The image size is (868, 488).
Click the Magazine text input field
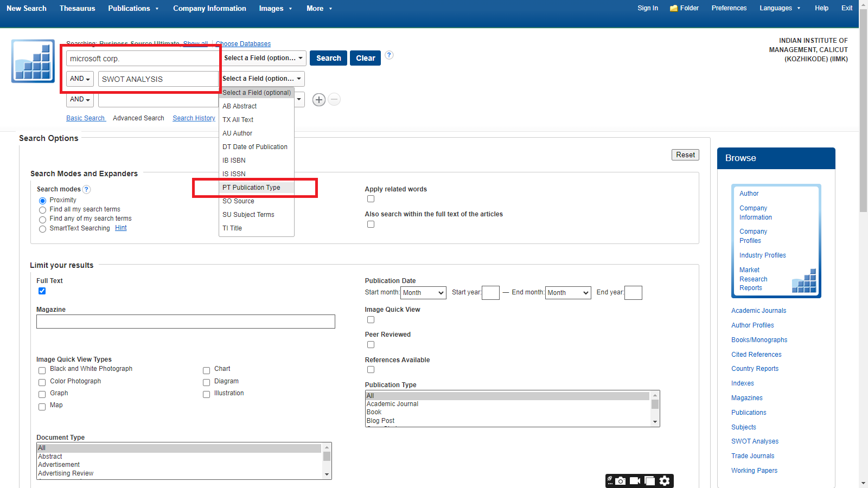click(186, 322)
